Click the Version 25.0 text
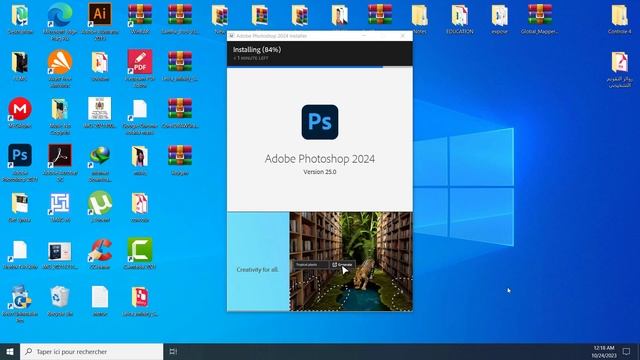Viewport: 640px width, 360px height. (x=320, y=172)
